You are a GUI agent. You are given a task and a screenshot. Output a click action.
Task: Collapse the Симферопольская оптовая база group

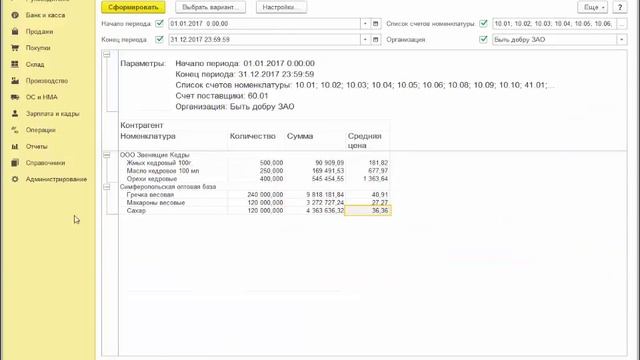pos(107,187)
